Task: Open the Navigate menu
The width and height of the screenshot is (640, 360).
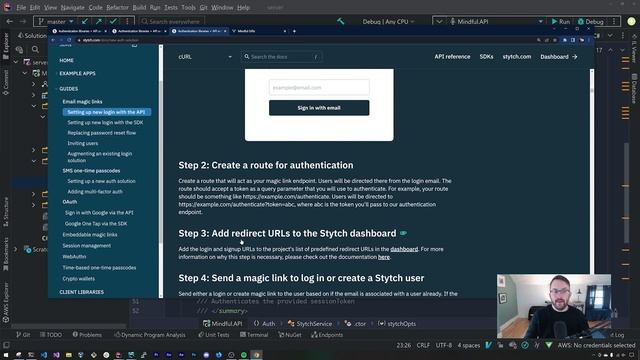Action: 72,7
